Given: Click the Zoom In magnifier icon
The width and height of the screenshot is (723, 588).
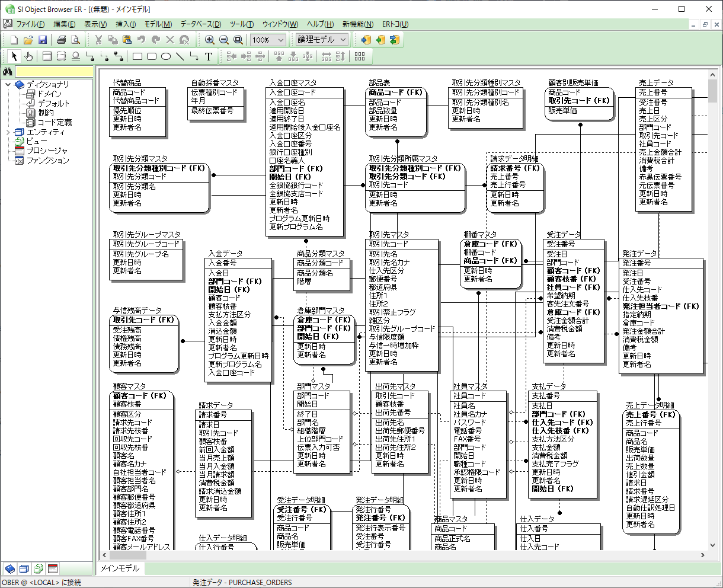Looking at the screenshot, I should pos(210,40).
